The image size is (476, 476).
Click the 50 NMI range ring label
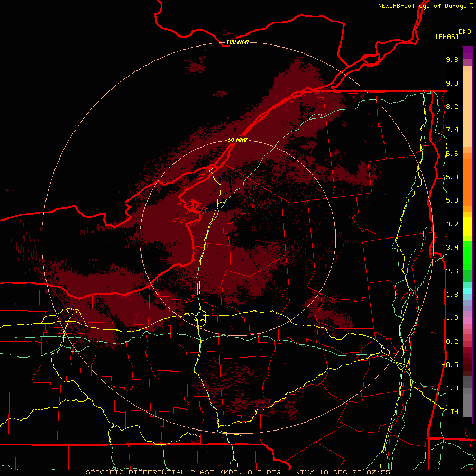click(x=237, y=140)
